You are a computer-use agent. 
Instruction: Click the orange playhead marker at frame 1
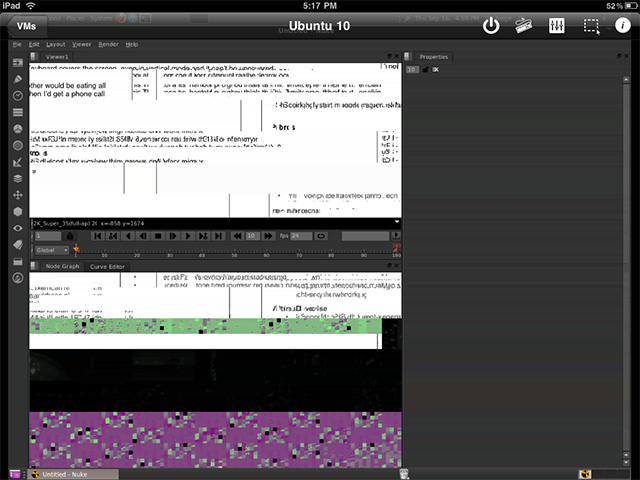[76, 249]
